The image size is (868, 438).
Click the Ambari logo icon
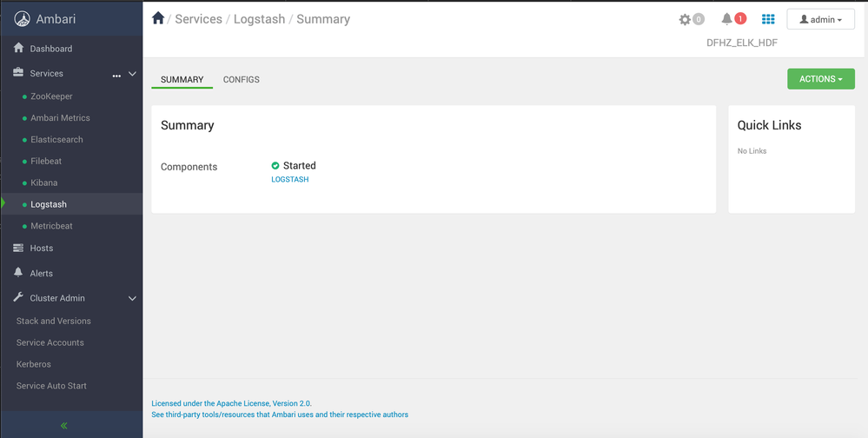[x=22, y=19]
